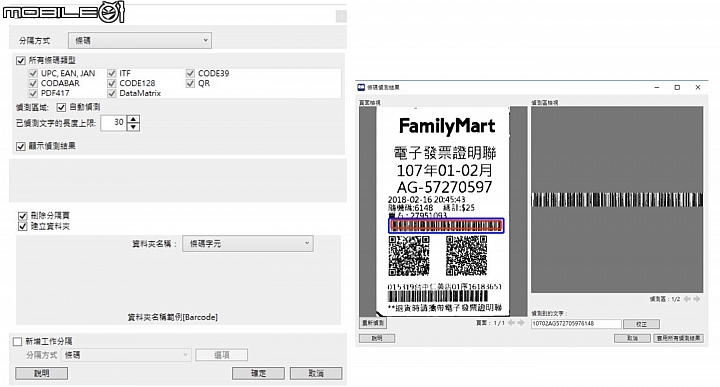Click the 頁面: 1 / 1 page indicator text

pyautogui.click(x=490, y=323)
